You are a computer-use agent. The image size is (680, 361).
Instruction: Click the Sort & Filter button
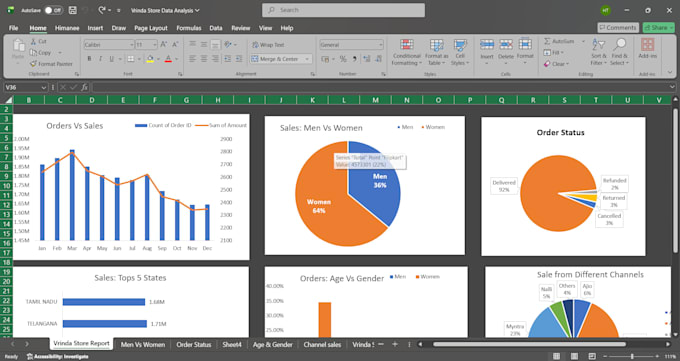[598, 52]
